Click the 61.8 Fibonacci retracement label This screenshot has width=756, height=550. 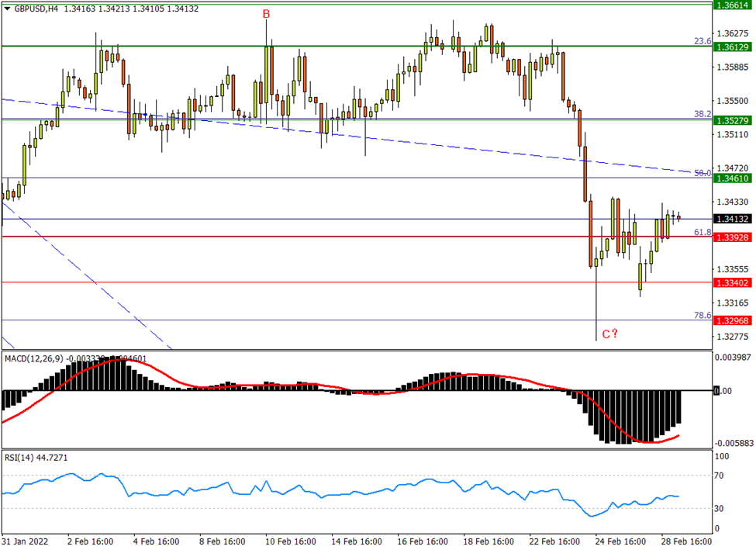[x=702, y=231]
